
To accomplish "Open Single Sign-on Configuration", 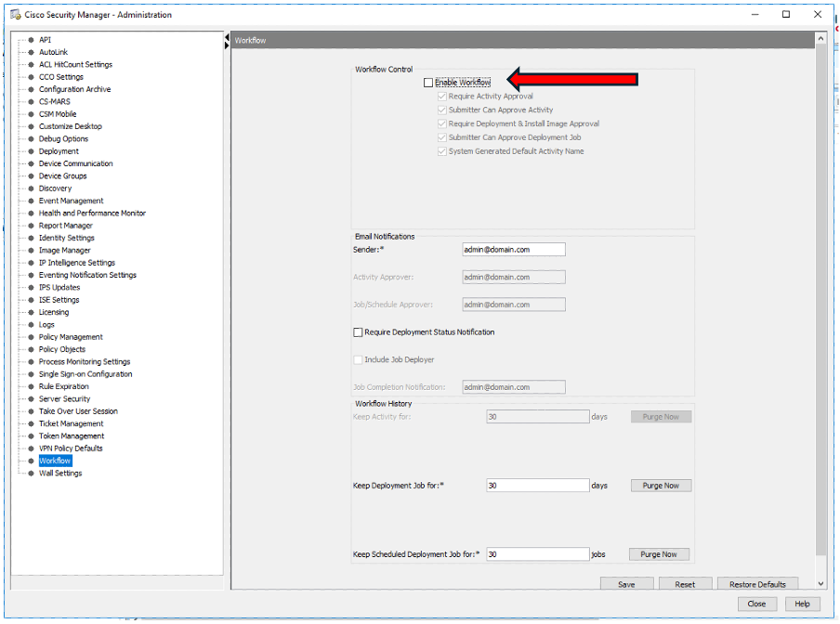I will 85,374.
